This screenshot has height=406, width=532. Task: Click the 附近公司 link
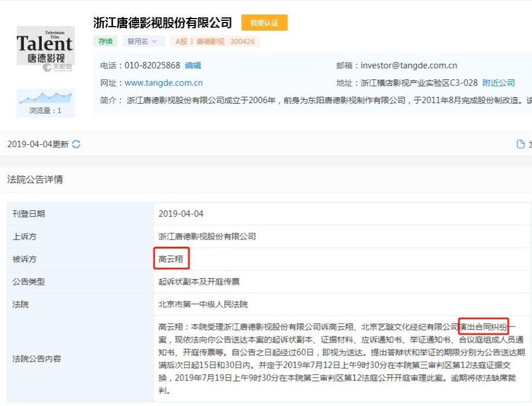[498, 83]
